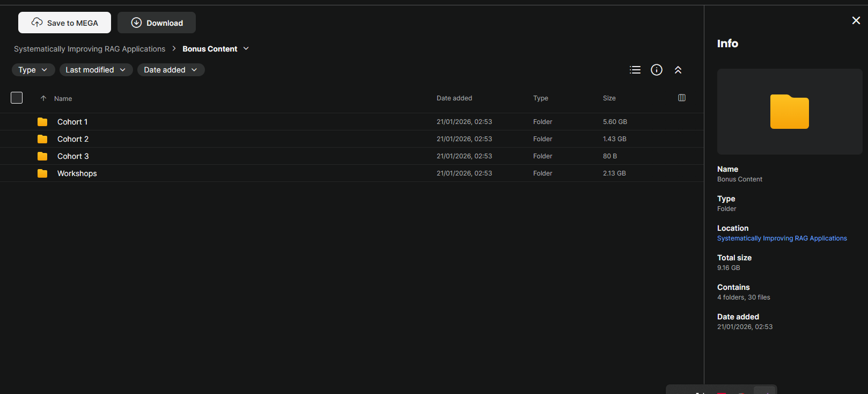Click the 2.13 GB size value
Screen dimensions: 868x394
click(614, 173)
